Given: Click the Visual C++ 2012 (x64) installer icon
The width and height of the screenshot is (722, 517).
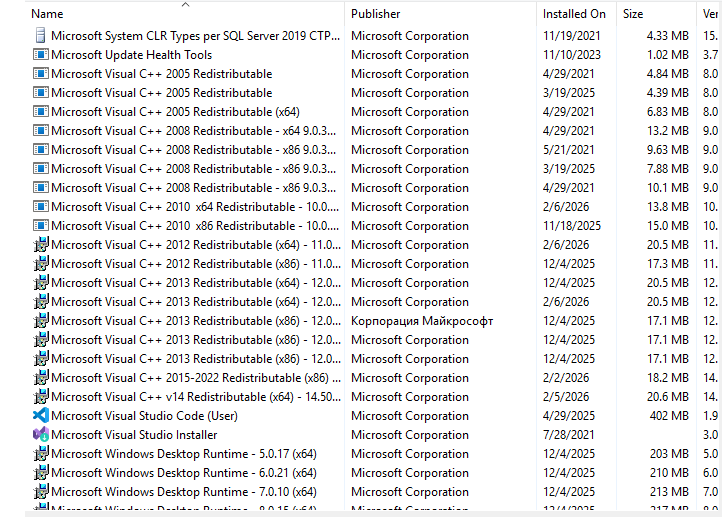Looking at the screenshot, I should [41, 245].
